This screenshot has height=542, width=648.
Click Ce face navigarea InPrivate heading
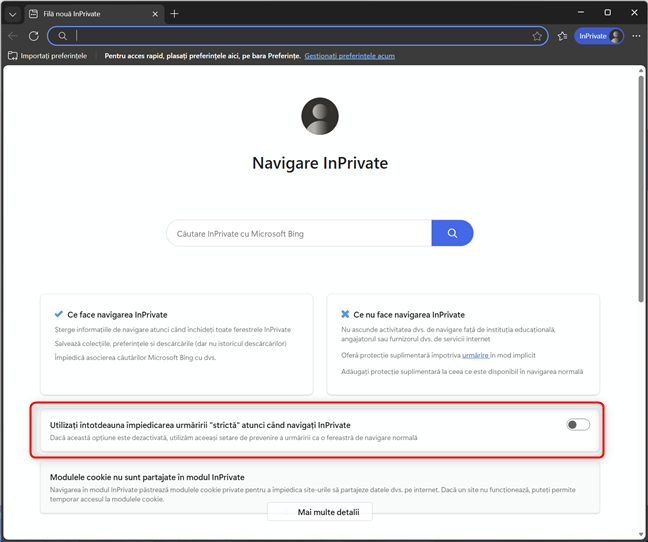pyautogui.click(x=117, y=315)
